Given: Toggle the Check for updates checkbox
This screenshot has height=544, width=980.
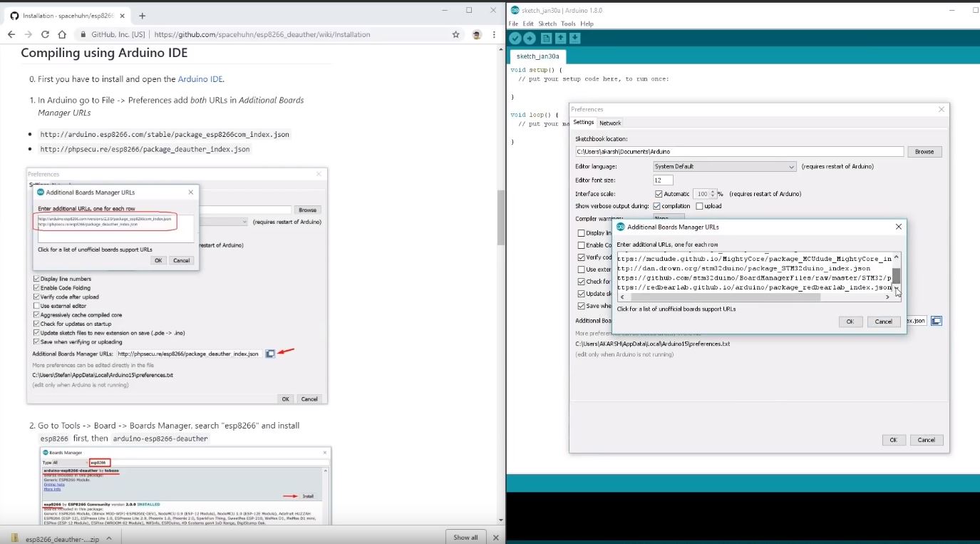Looking at the screenshot, I should click(x=582, y=282).
